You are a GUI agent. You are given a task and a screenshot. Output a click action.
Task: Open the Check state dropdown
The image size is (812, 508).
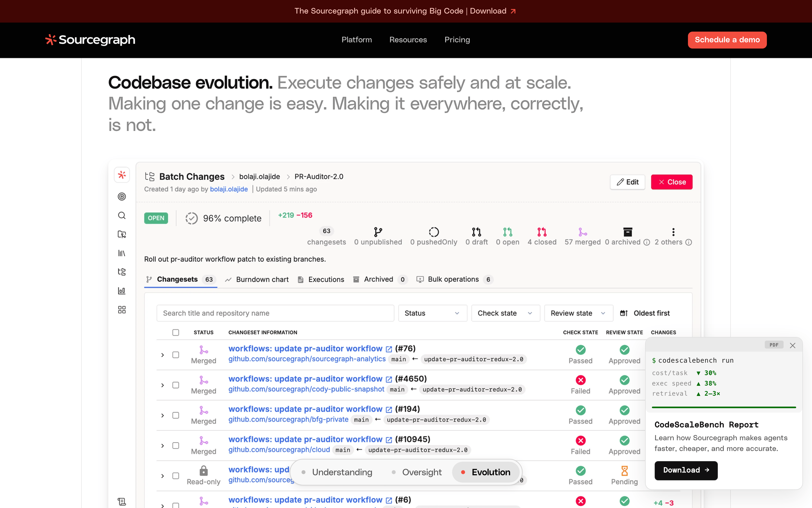click(x=506, y=313)
